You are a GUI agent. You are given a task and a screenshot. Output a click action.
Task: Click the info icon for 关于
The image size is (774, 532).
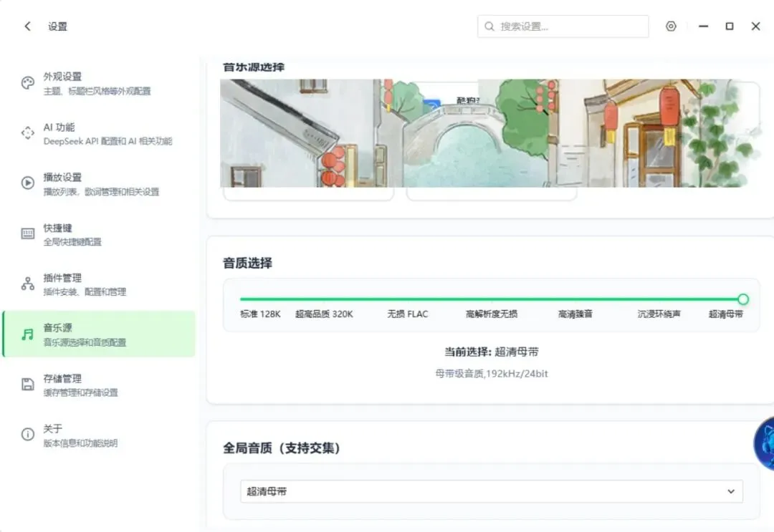(28, 435)
